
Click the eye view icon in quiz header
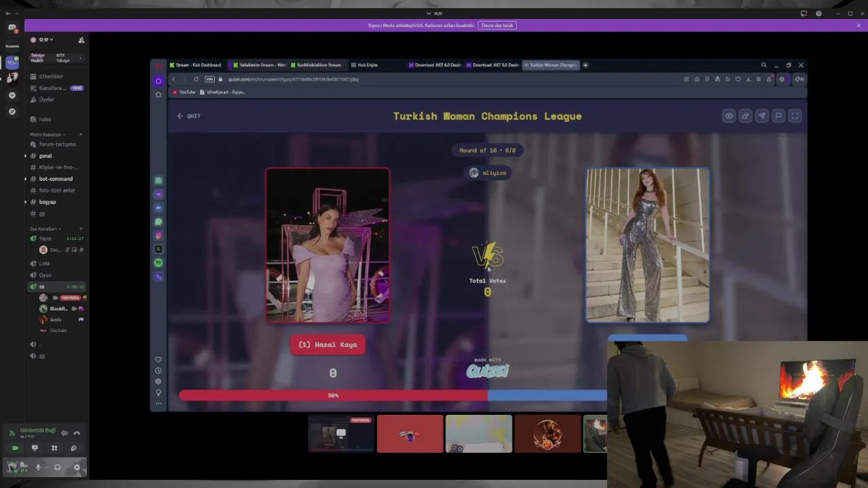729,116
